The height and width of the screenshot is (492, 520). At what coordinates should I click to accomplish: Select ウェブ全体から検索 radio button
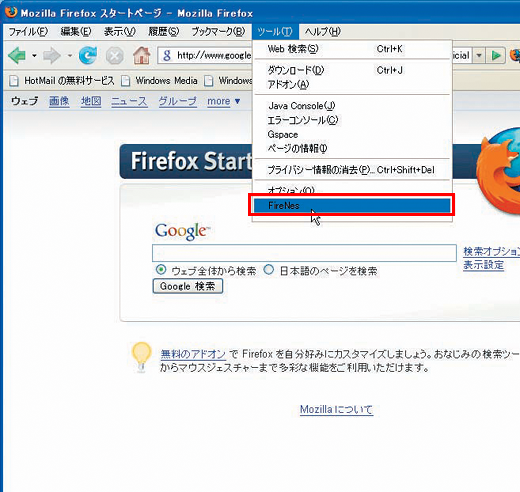pyautogui.click(x=161, y=270)
